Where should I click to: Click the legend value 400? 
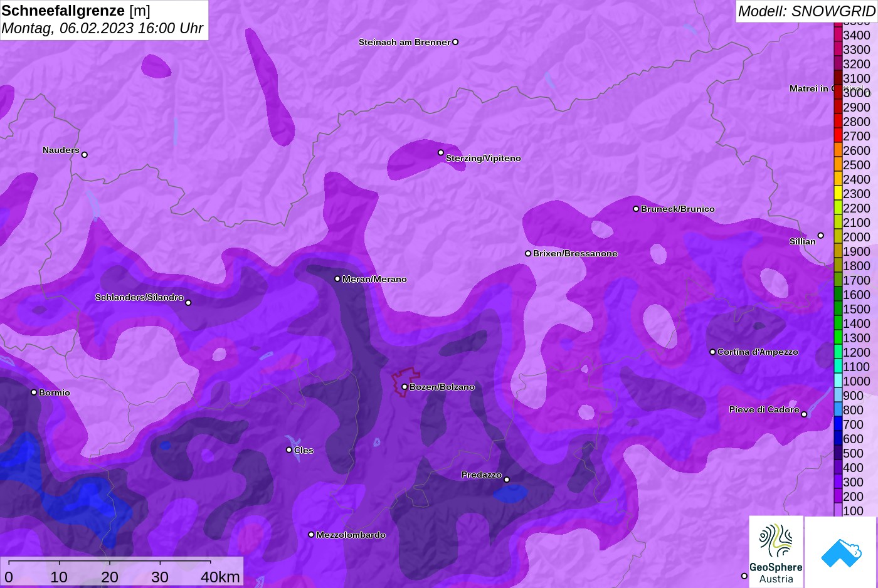coord(853,468)
